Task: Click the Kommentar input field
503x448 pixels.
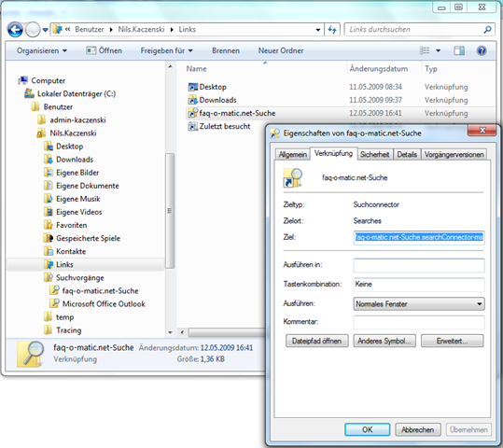Action: click(x=419, y=323)
